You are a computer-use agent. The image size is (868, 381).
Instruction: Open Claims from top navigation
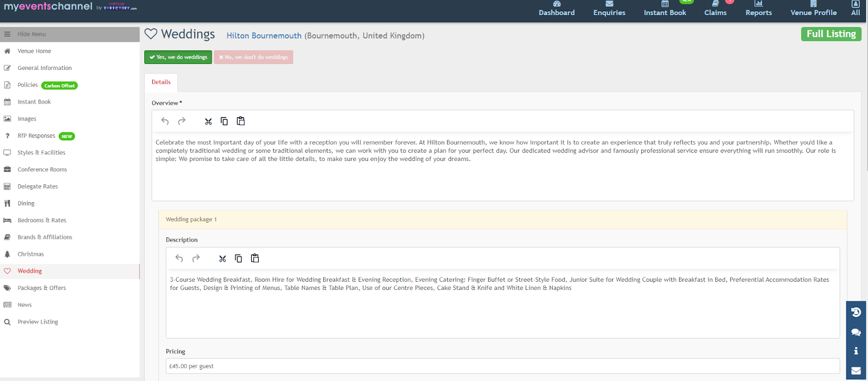click(x=716, y=9)
